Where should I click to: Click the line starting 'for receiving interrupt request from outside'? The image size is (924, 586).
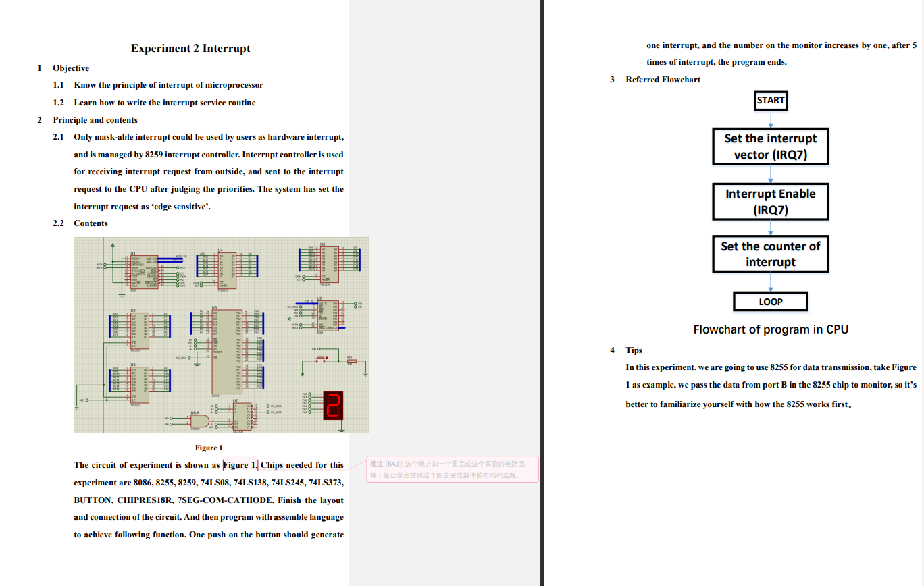coord(209,171)
